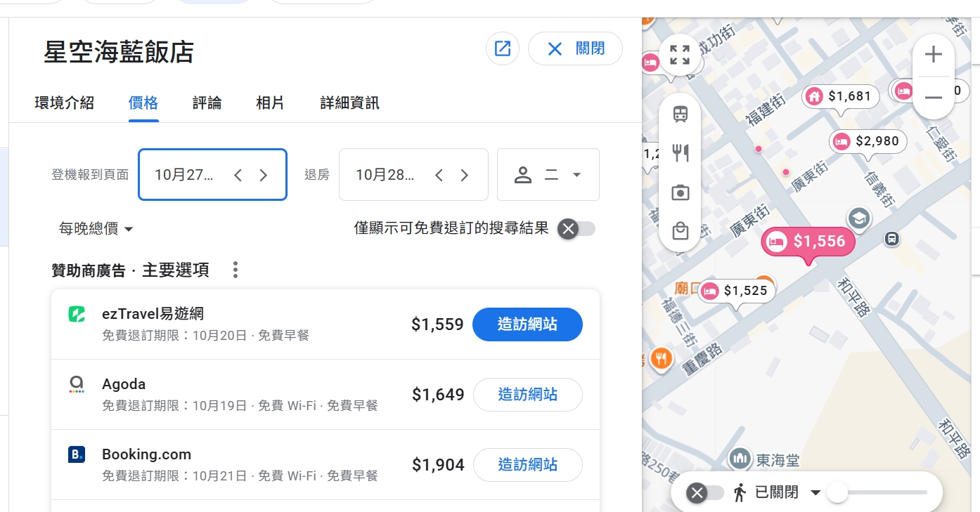The width and height of the screenshot is (980, 512).
Task: Open hotel details in new window icon
Action: click(503, 48)
